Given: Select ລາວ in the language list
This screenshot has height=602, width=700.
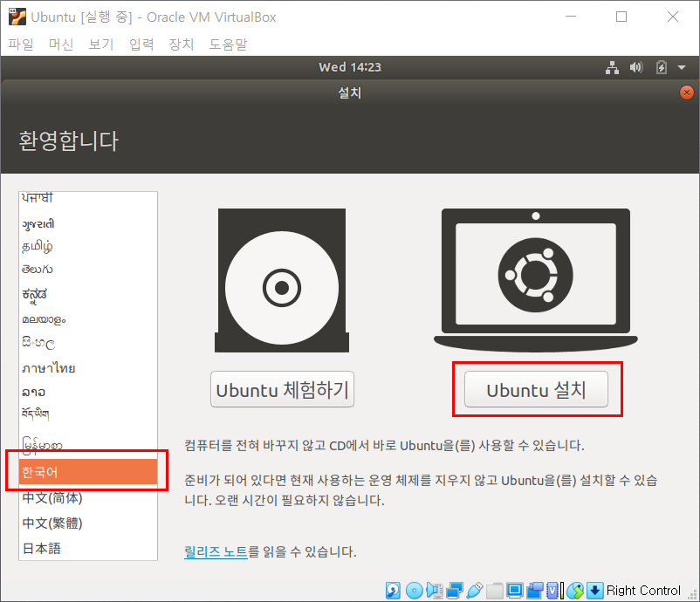Looking at the screenshot, I should pyautogui.click(x=88, y=392).
